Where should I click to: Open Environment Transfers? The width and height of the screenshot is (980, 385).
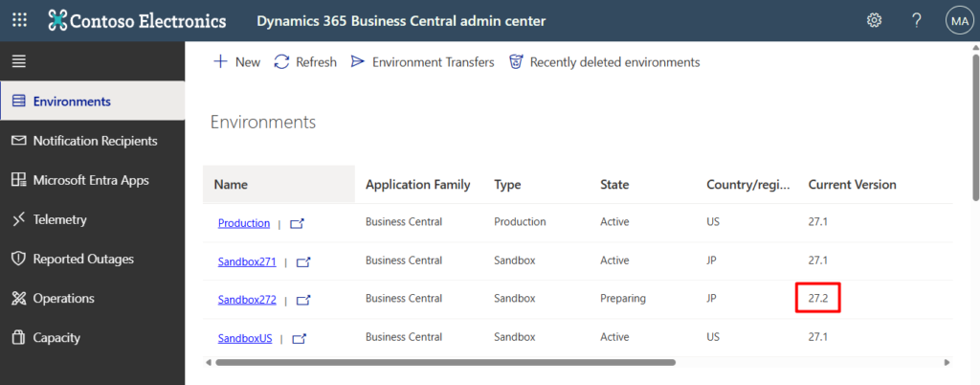(422, 62)
